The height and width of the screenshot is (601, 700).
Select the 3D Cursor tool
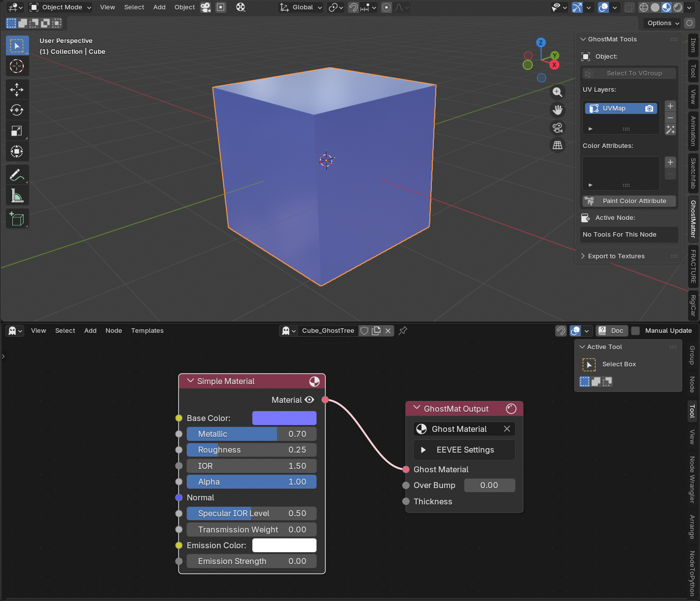[x=17, y=66]
